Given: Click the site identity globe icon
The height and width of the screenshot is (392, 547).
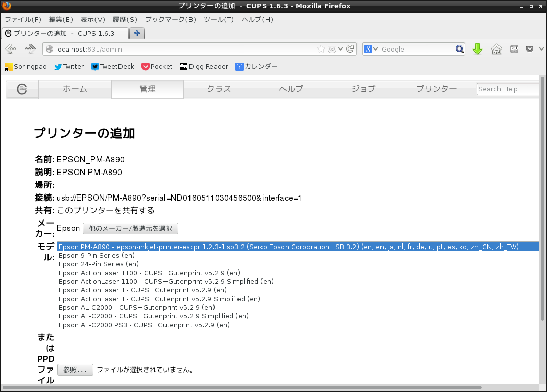Looking at the screenshot, I should (50, 49).
